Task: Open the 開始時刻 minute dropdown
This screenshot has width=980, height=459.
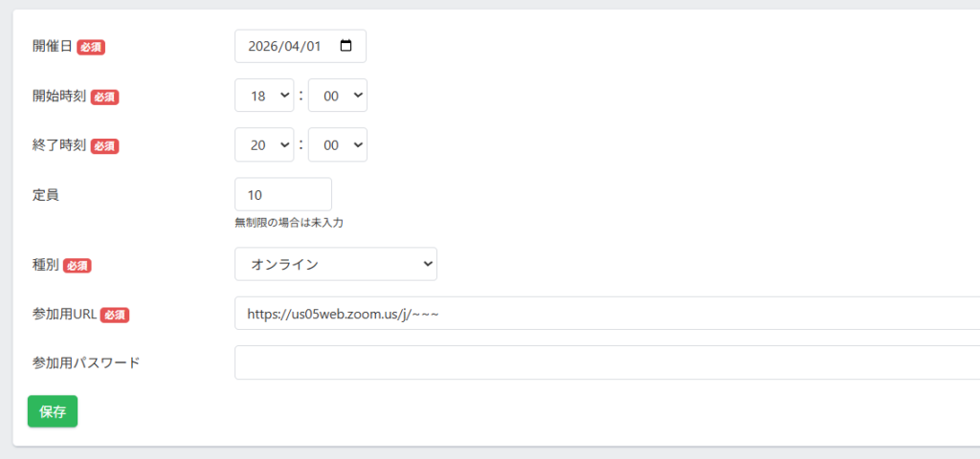Action: 337,96
